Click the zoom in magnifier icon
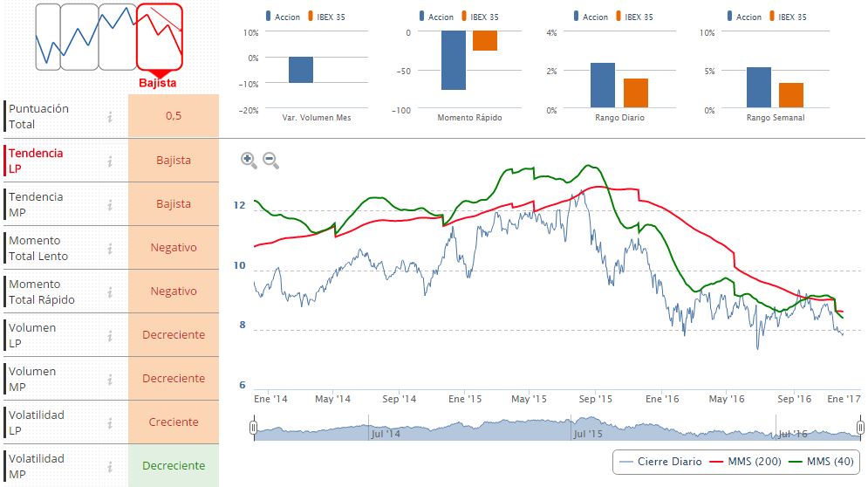 pos(249,160)
